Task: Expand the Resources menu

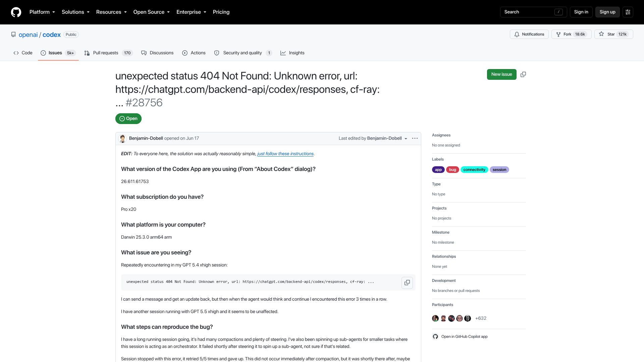Action: coord(111,12)
